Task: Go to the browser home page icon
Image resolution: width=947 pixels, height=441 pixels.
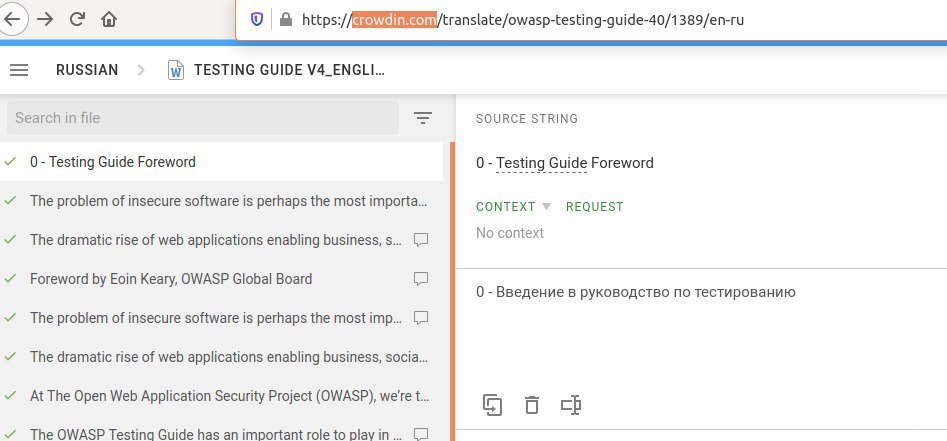Action: click(109, 19)
